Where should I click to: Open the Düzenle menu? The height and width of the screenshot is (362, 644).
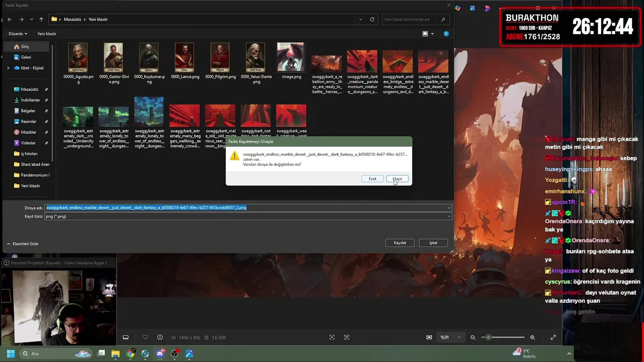coord(18,34)
